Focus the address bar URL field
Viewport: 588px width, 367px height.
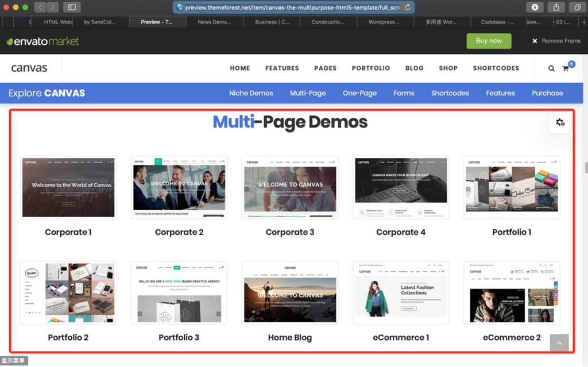(x=293, y=7)
